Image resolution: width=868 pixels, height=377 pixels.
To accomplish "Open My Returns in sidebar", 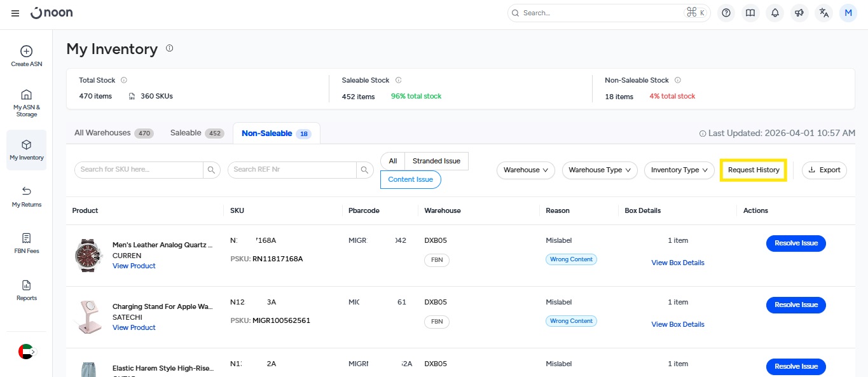I will click(27, 191).
